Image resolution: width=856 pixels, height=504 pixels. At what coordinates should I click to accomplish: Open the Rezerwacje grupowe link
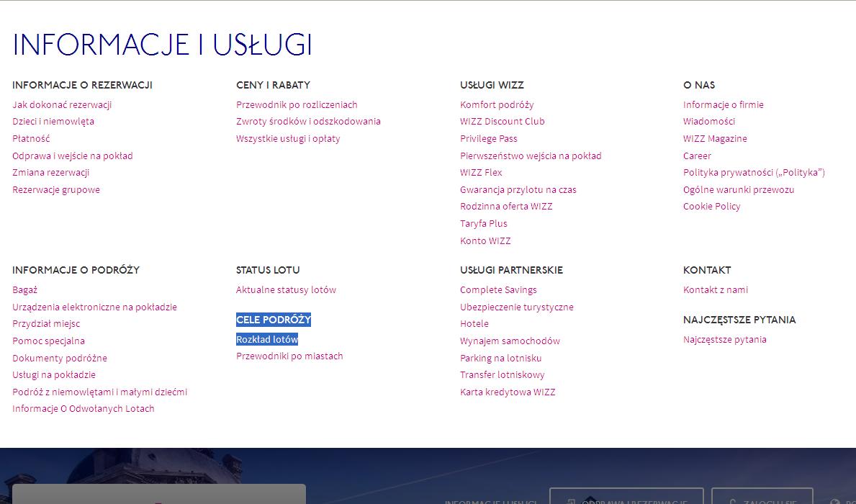(x=56, y=189)
